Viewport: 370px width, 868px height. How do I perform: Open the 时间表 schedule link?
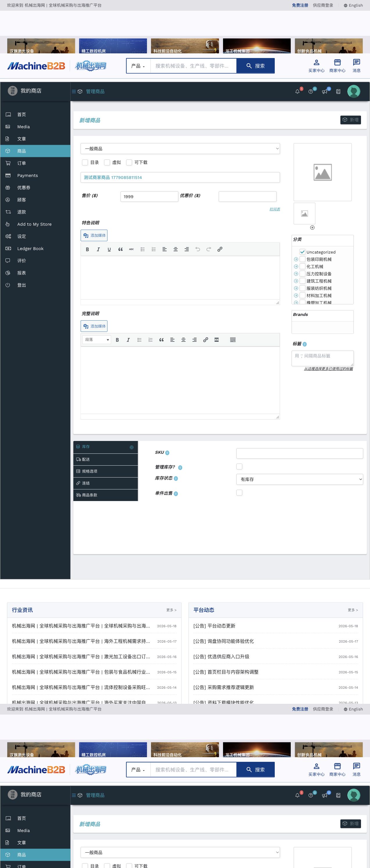(x=274, y=209)
